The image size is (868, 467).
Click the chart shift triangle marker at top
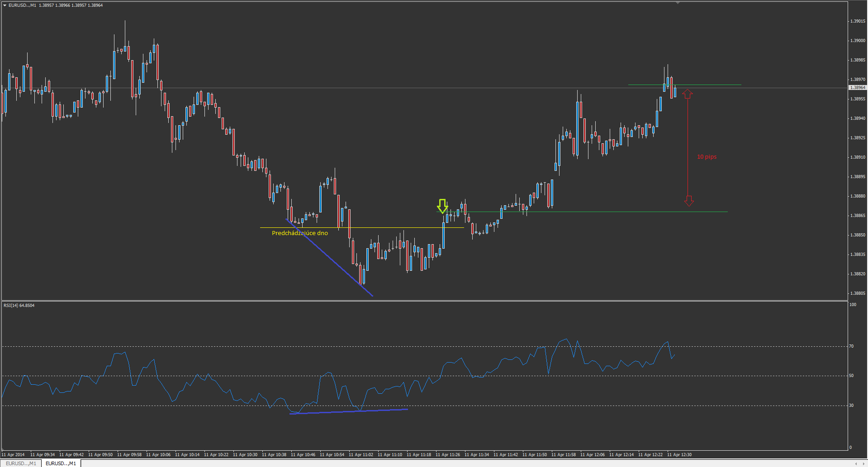coord(678,3)
